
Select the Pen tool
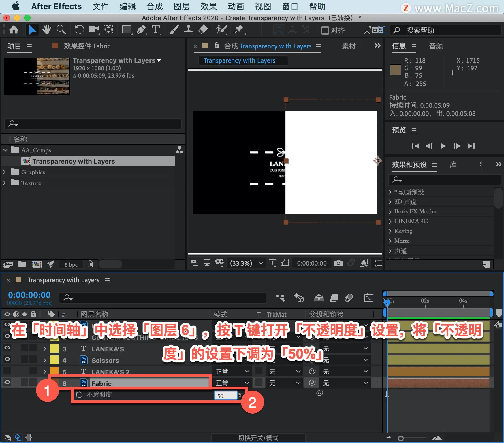141,30
